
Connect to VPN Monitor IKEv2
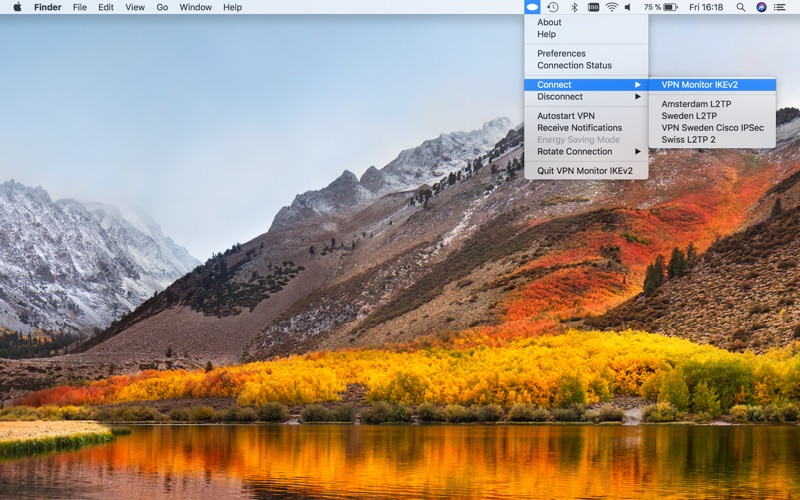tap(712, 85)
